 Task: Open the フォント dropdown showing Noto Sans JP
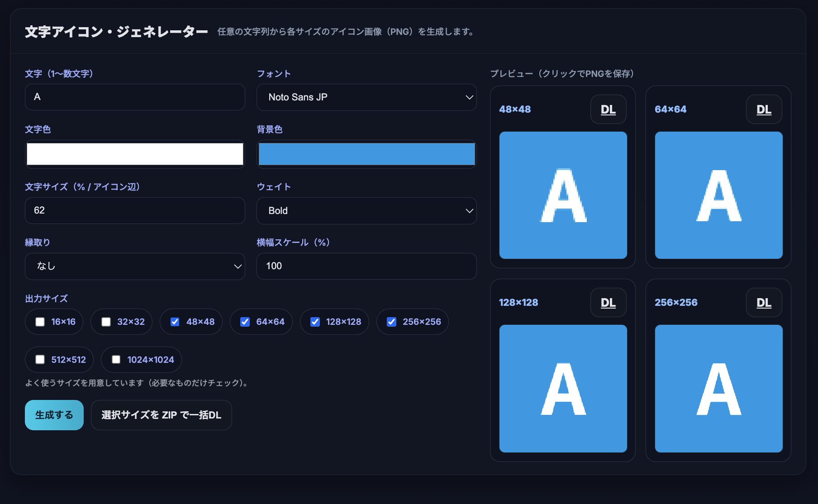366,97
